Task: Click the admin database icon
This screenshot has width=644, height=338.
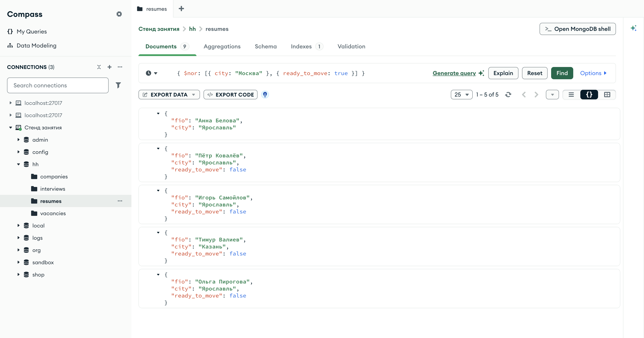Action: pos(26,140)
